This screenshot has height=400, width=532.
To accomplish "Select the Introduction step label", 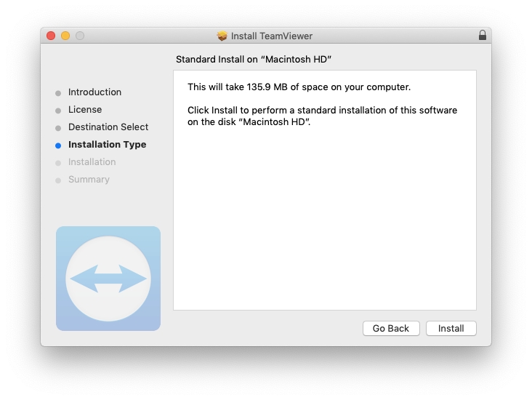I will click(94, 92).
